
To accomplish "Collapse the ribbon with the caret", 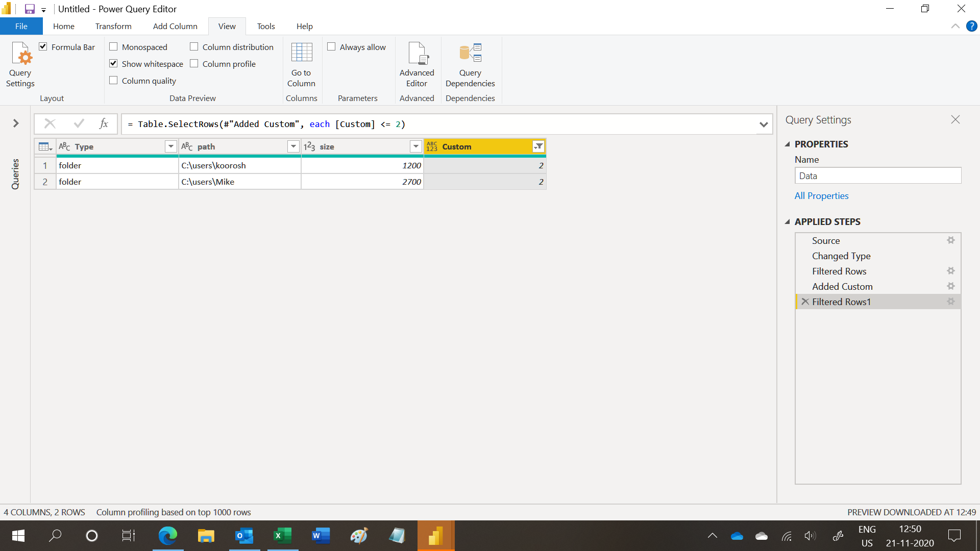I will click(x=955, y=26).
